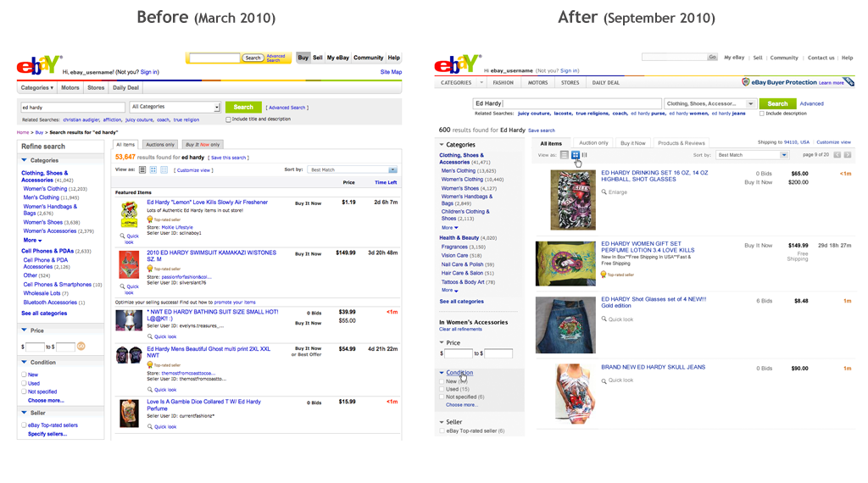This screenshot has width=868, height=483.
Task: Click minimum price field on After page
Action: point(459,353)
